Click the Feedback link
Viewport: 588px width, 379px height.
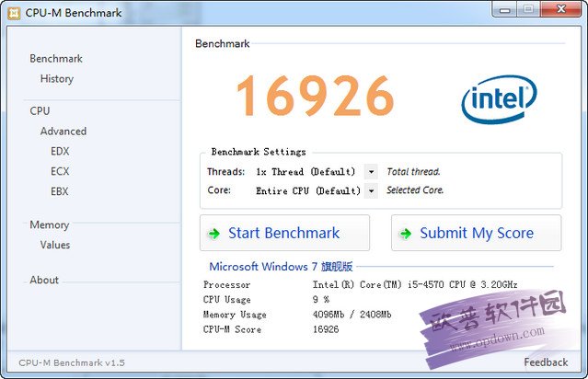[x=546, y=362]
